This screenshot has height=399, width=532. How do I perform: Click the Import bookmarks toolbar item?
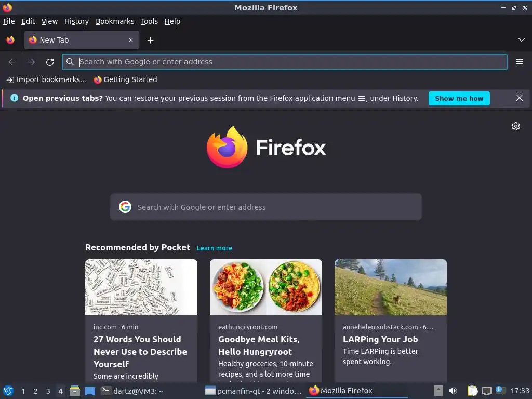[x=47, y=79]
